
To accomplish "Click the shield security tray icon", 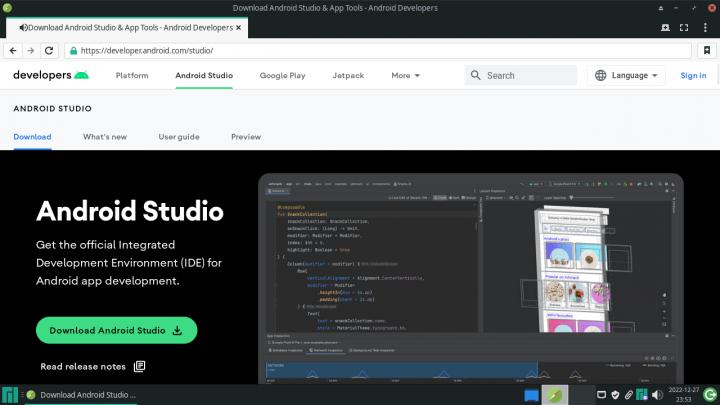I will (614, 395).
